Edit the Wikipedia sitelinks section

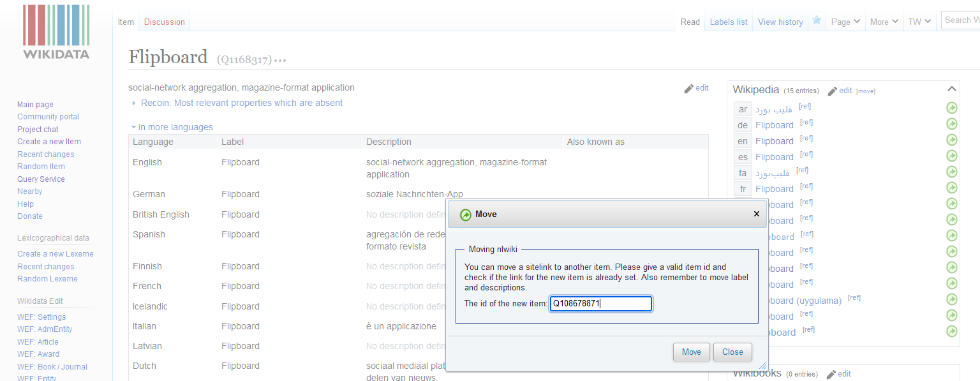click(x=840, y=91)
